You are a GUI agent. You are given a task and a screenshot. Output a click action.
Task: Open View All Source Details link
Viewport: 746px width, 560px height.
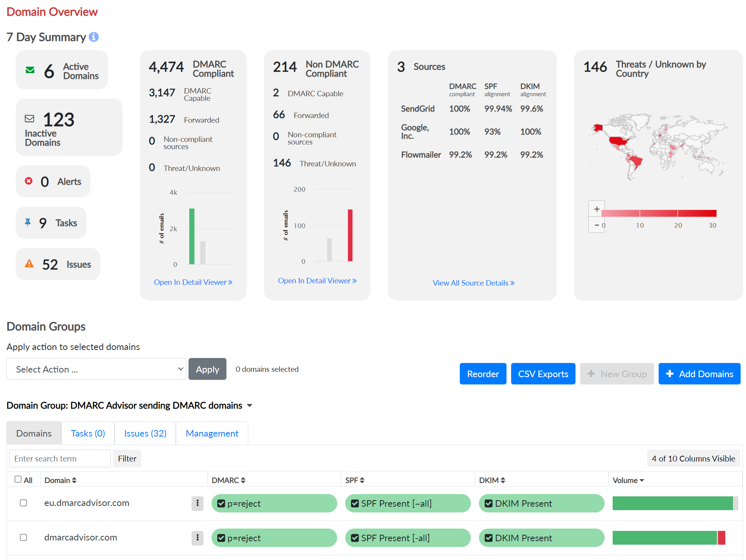click(473, 283)
